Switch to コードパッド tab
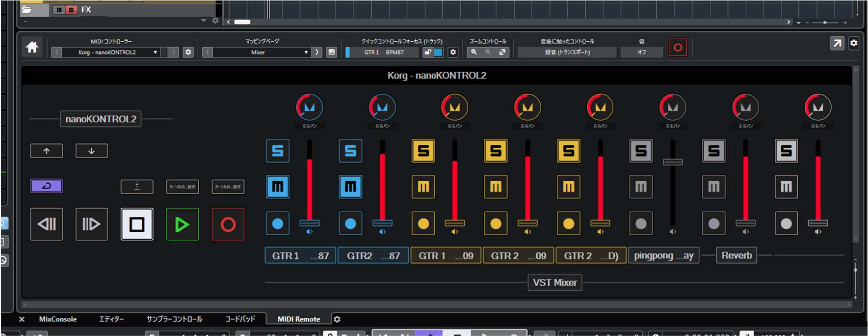 click(x=240, y=319)
